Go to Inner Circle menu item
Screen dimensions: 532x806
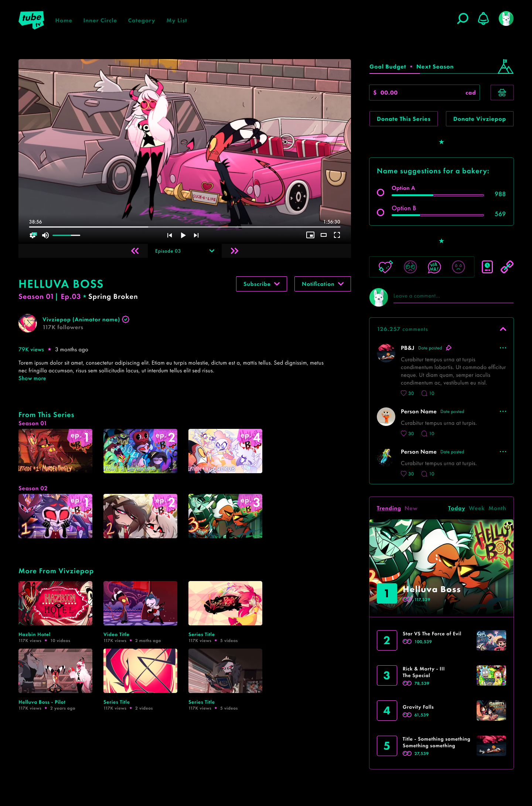pyautogui.click(x=100, y=21)
